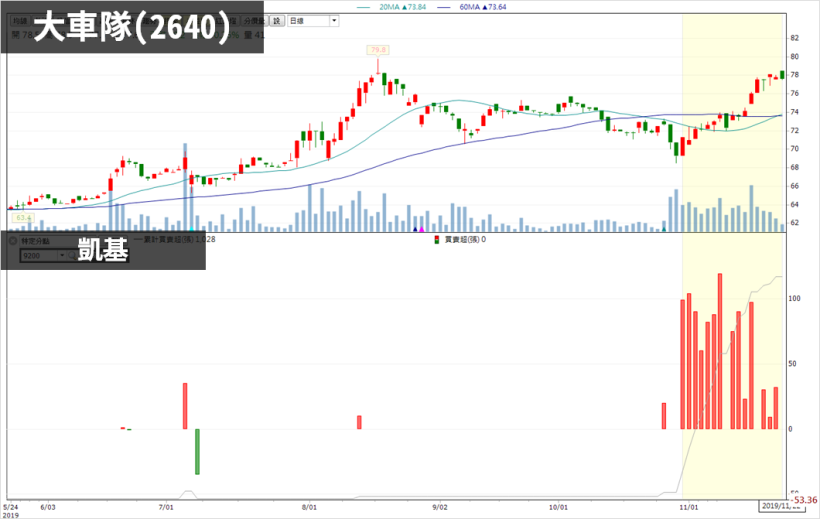Click the 7/01 date axis label
The width and height of the screenshot is (820, 519).
pos(166,507)
